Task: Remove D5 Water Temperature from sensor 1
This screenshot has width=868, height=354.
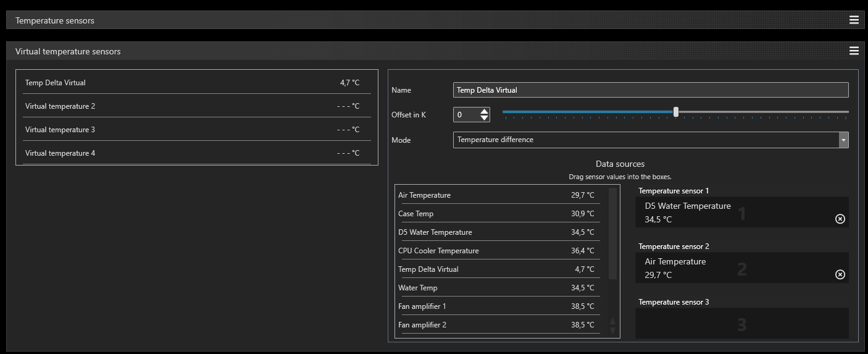Action: [x=840, y=219]
